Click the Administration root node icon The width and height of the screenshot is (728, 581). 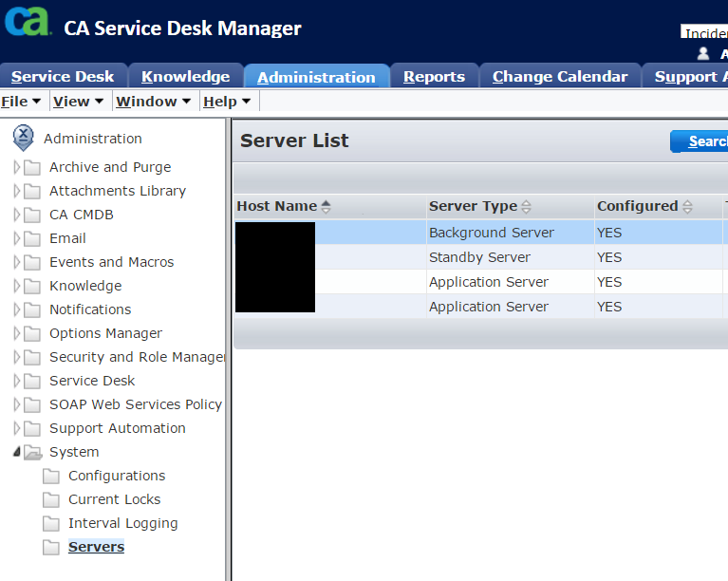pos(24,139)
